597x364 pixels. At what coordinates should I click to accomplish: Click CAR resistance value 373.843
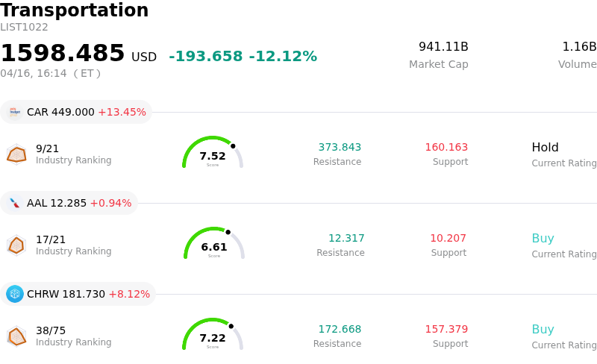340,147
